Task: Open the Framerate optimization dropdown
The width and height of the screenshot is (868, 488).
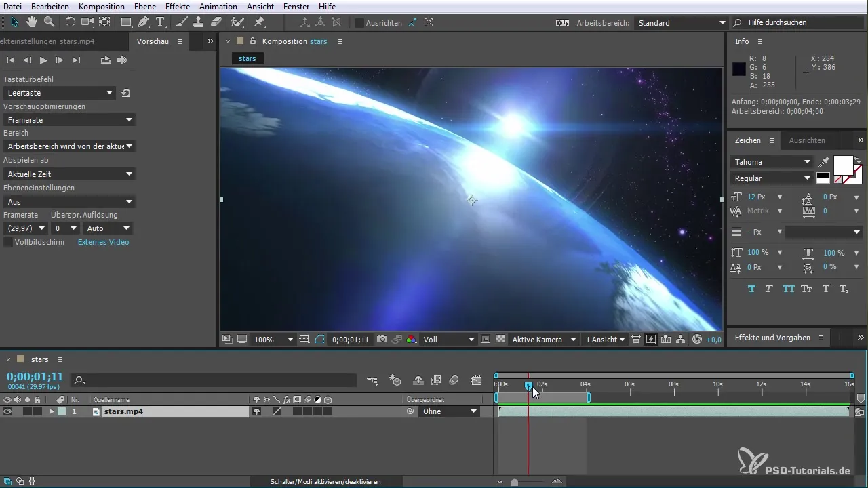Action: click(x=69, y=120)
